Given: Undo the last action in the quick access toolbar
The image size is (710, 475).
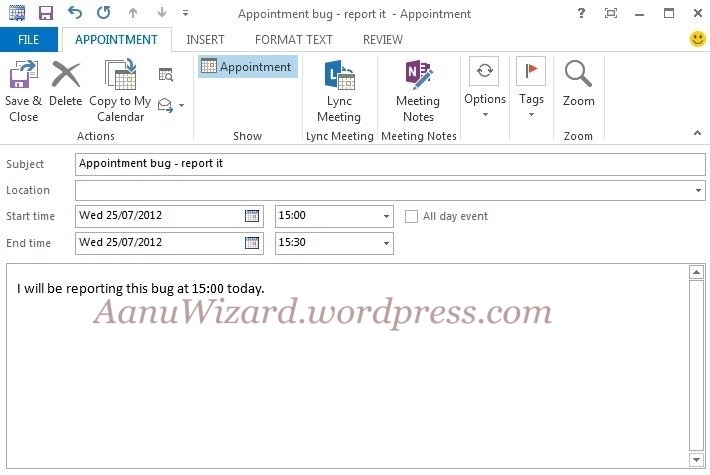Looking at the screenshot, I should tap(75, 14).
